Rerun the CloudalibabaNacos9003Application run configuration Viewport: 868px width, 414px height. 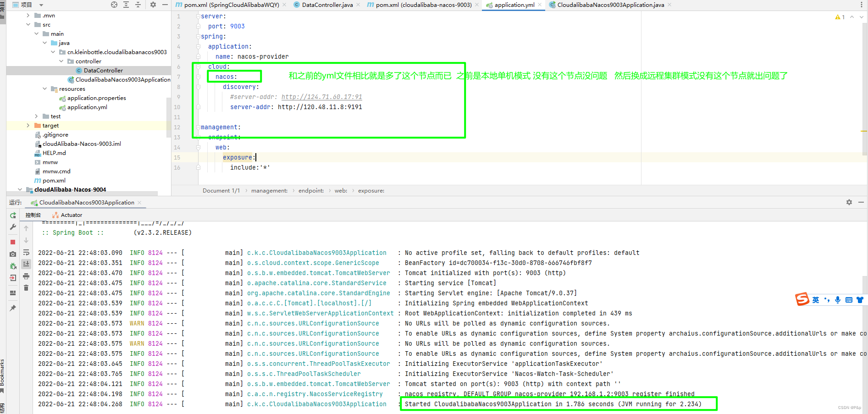[x=13, y=215]
